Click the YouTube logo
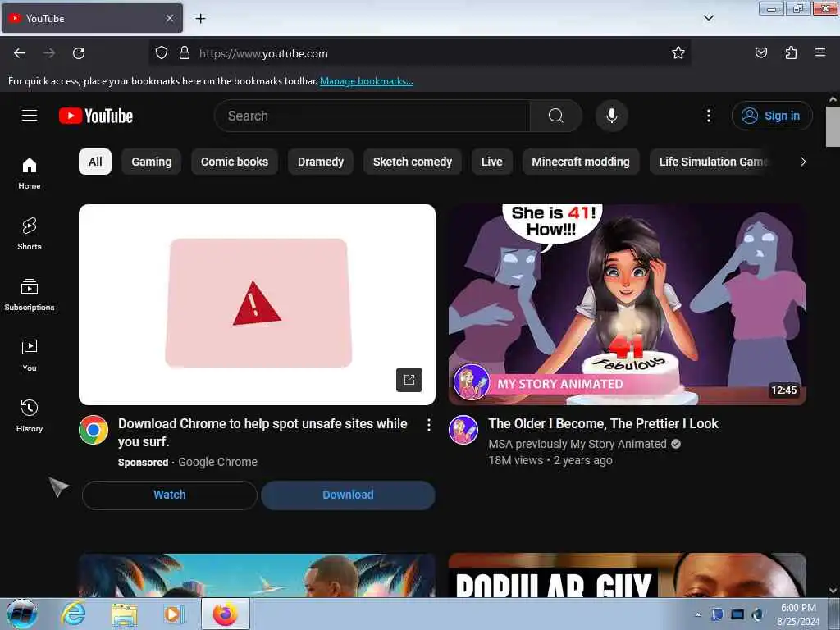Viewport: 840px width, 630px height. point(96,116)
